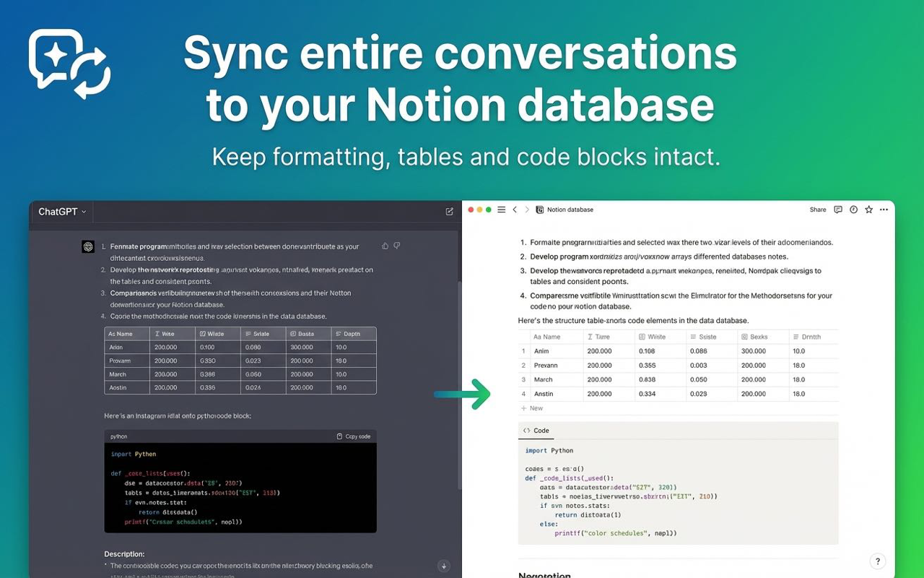
Task: Go forward using Notion's right chevron
Action: pos(527,210)
